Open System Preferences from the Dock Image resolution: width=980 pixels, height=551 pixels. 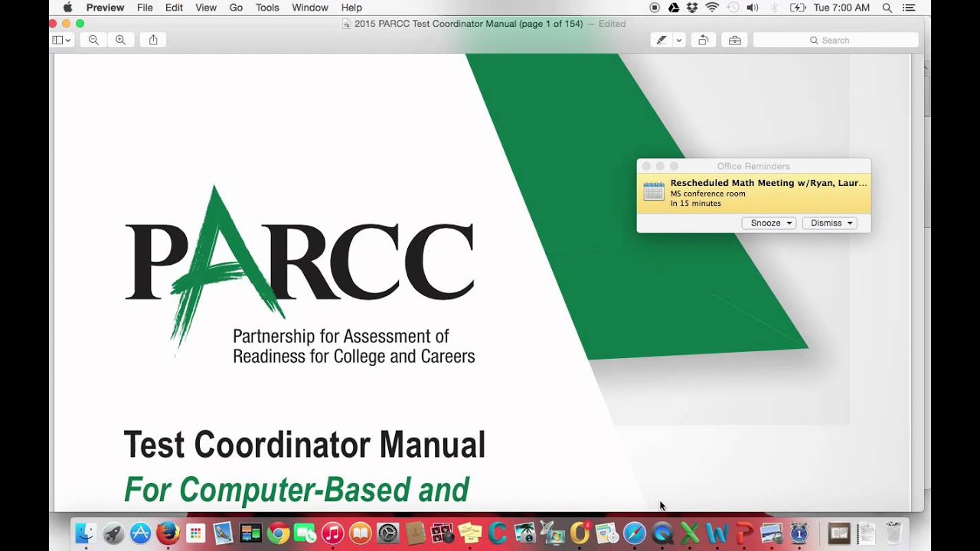point(388,533)
